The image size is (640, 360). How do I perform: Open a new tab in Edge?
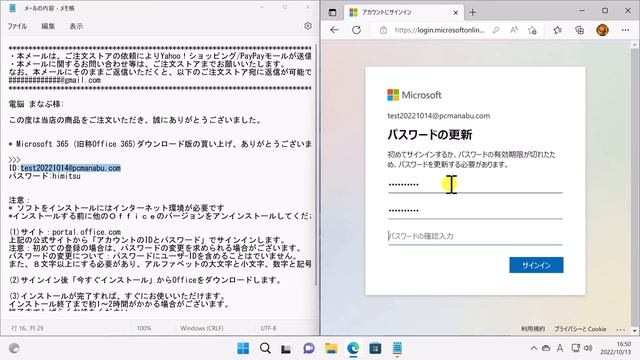click(x=473, y=12)
